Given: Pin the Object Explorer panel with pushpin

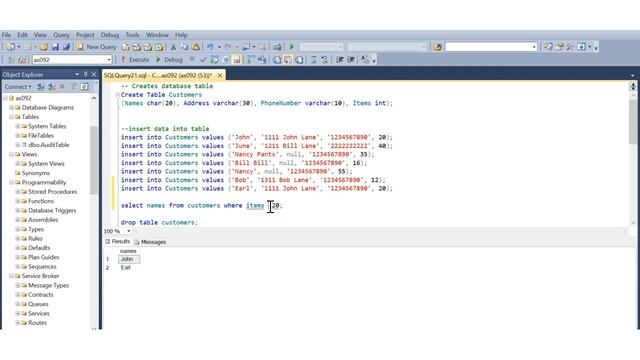Looking at the screenshot, I should (x=85, y=75).
